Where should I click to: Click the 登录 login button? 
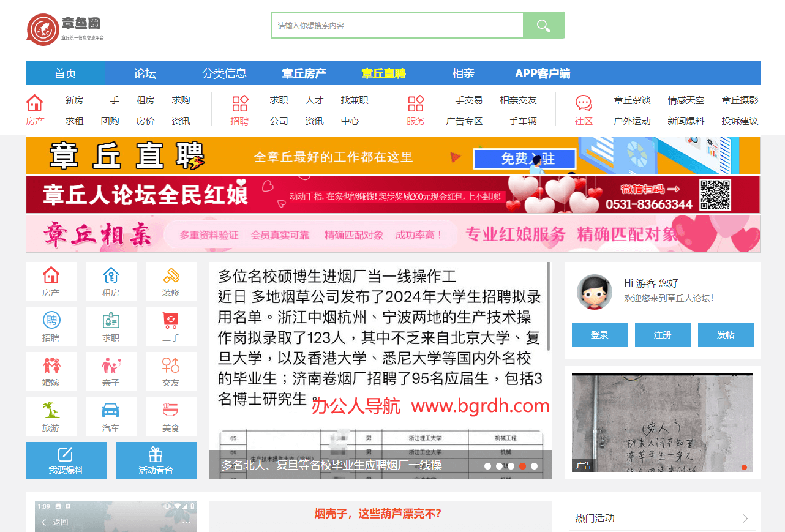[599, 335]
